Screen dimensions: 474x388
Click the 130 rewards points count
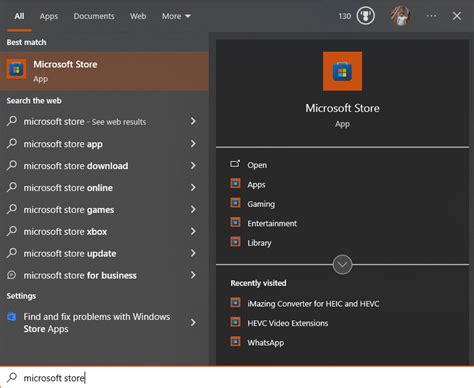[345, 16]
